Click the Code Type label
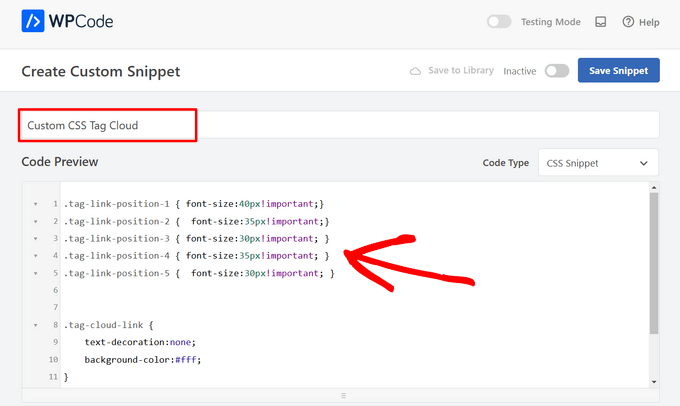 (506, 163)
